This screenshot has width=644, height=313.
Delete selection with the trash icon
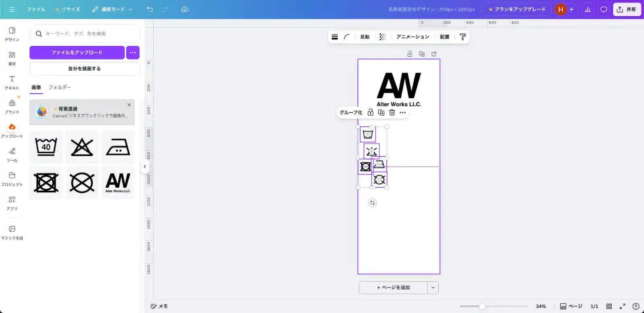pos(392,113)
